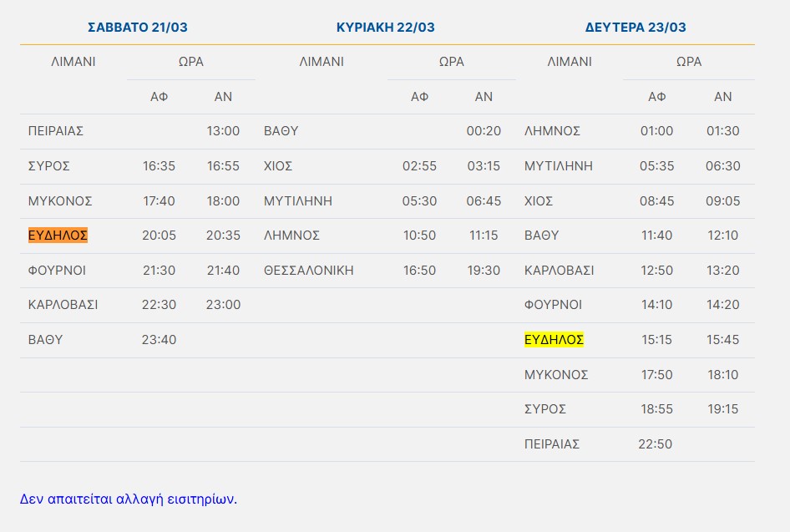Click the yellow-highlighted ΕΥΔΗΛΟΣ port
This screenshot has width=790, height=532.
pyautogui.click(x=554, y=340)
